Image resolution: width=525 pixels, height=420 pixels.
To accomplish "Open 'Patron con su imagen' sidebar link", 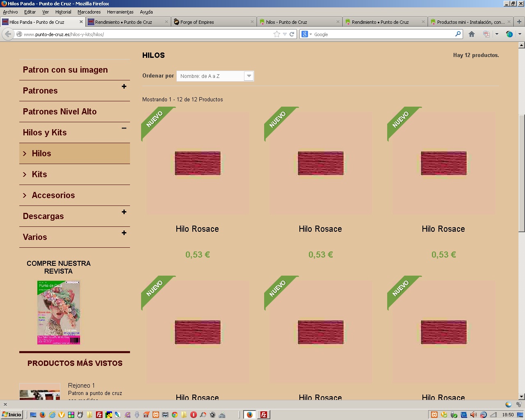I will point(65,70).
